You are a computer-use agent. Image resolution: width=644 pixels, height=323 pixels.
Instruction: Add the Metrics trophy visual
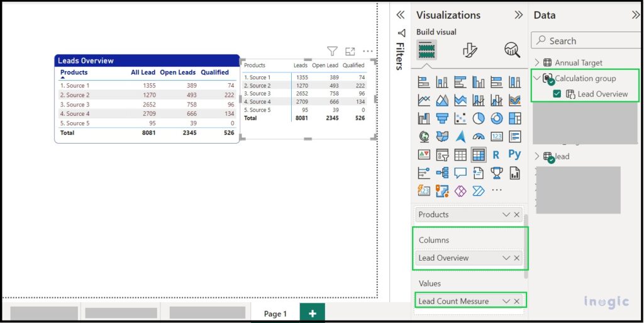pyautogui.click(x=497, y=173)
